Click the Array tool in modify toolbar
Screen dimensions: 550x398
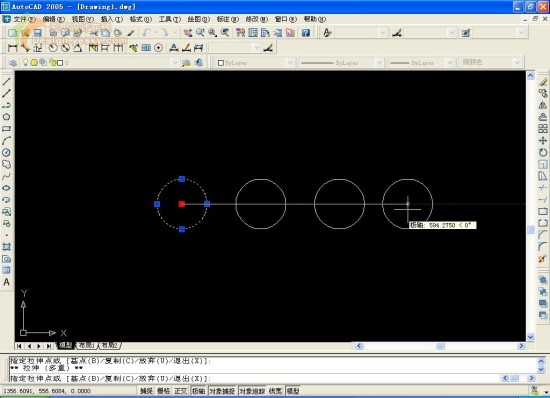pyautogui.click(x=543, y=129)
